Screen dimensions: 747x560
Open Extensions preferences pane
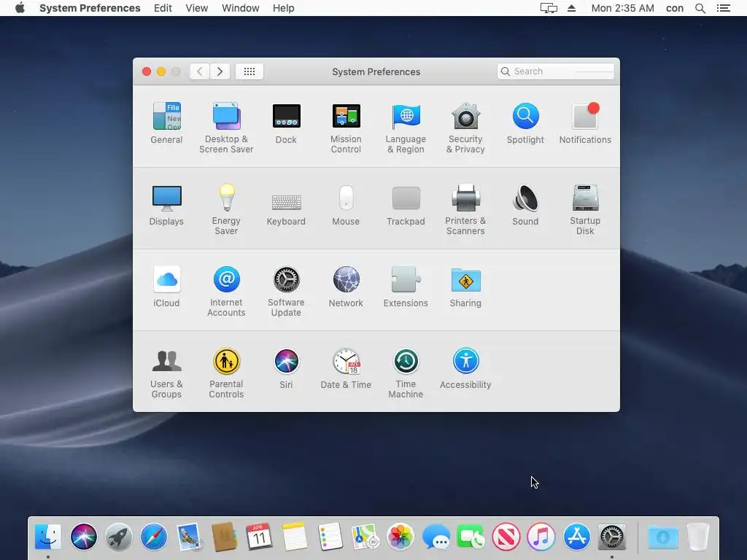coord(406,287)
